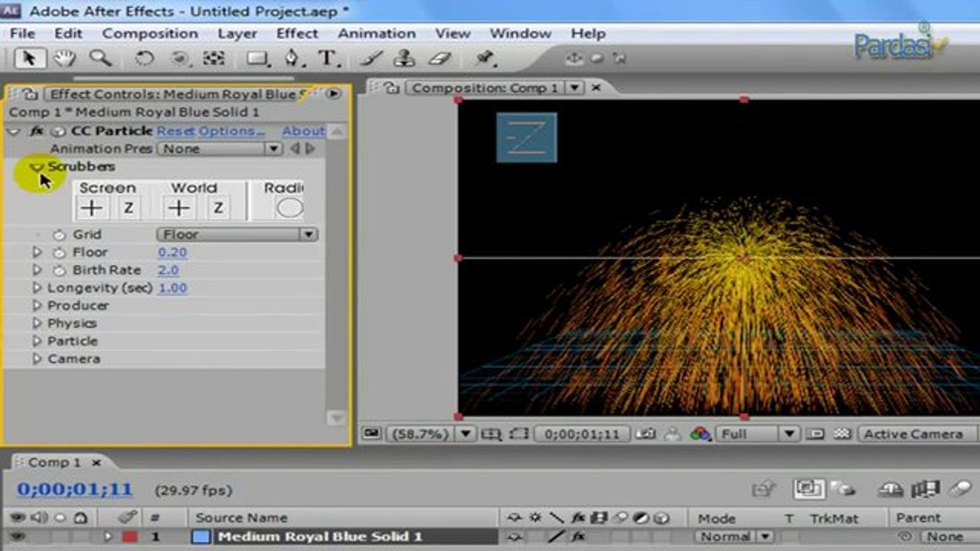Expand the Camera group
Image resolution: width=980 pixels, height=551 pixels.
pyautogui.click(x=37, y=358)
